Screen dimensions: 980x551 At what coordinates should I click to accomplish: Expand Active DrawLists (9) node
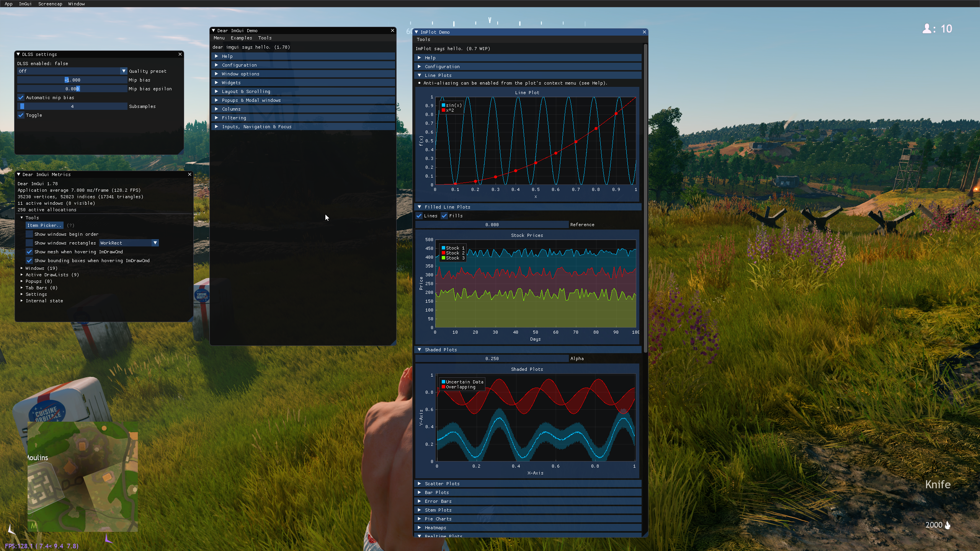21,275
